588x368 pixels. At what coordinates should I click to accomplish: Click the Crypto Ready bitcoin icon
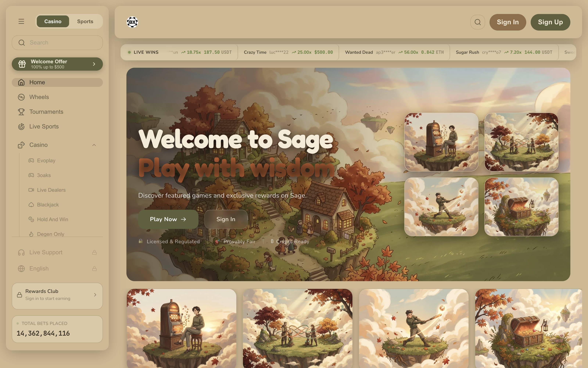[272, 241]
